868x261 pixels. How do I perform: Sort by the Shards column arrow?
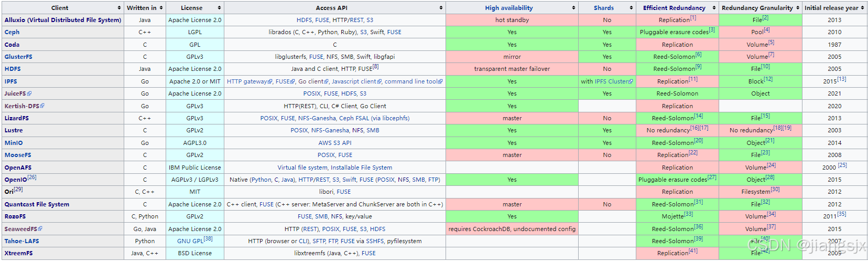(x=632, y=8)
